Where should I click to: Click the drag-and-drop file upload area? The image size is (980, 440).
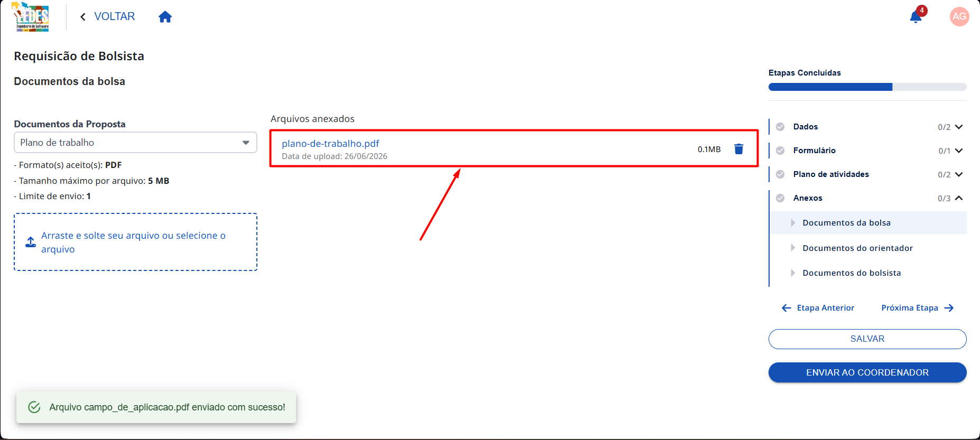coord(135,242)
